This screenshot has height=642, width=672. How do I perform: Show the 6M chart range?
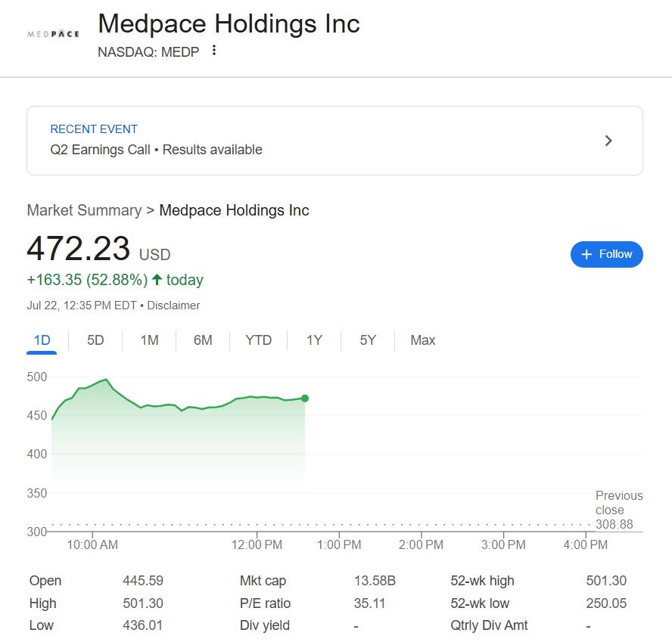(203, 340)
